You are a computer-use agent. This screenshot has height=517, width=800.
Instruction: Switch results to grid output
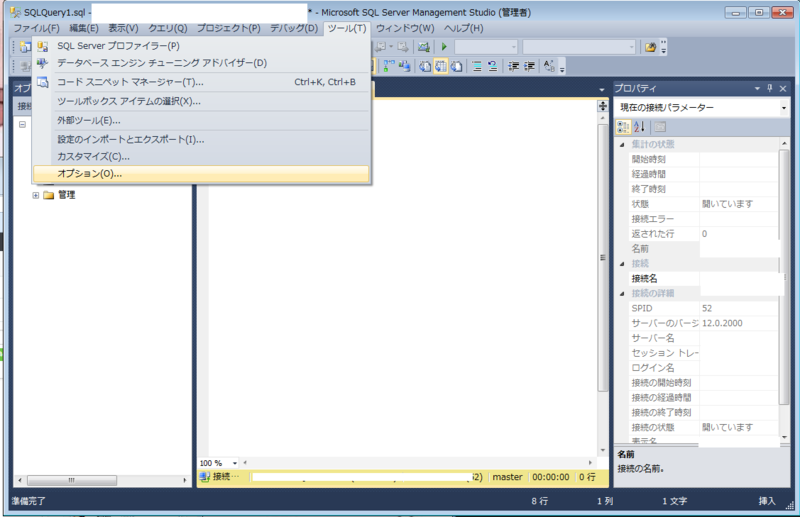441,66
